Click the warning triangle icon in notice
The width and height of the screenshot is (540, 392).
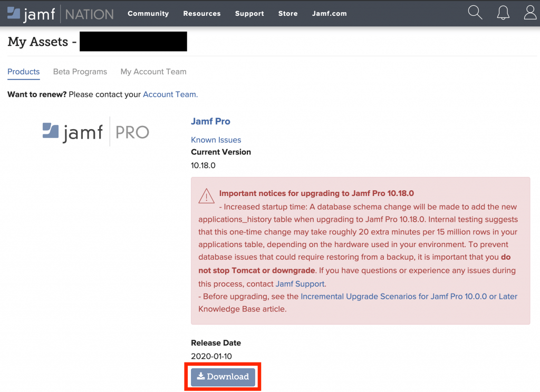point(206,196)
